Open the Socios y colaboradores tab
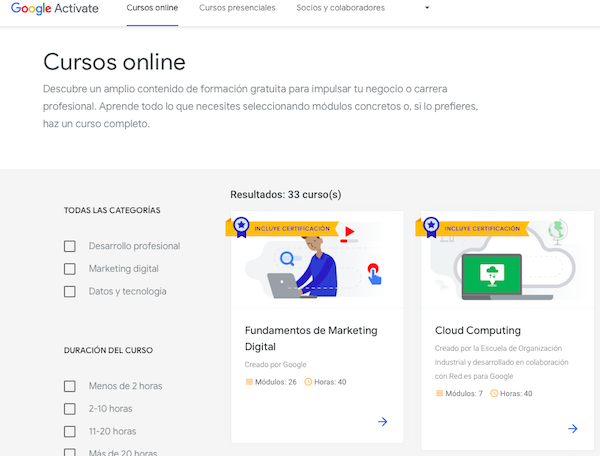This screenshot has width=600, height=456. pos(341,8)
